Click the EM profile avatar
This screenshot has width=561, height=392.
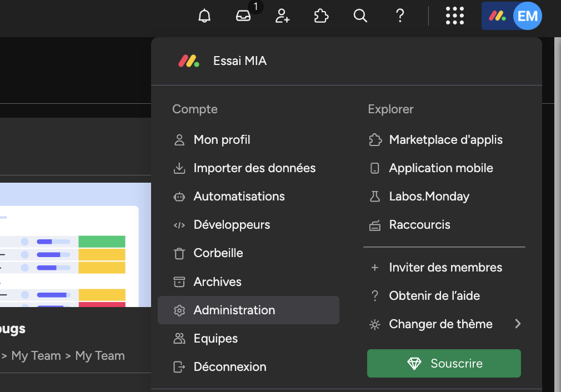(527, 16)
